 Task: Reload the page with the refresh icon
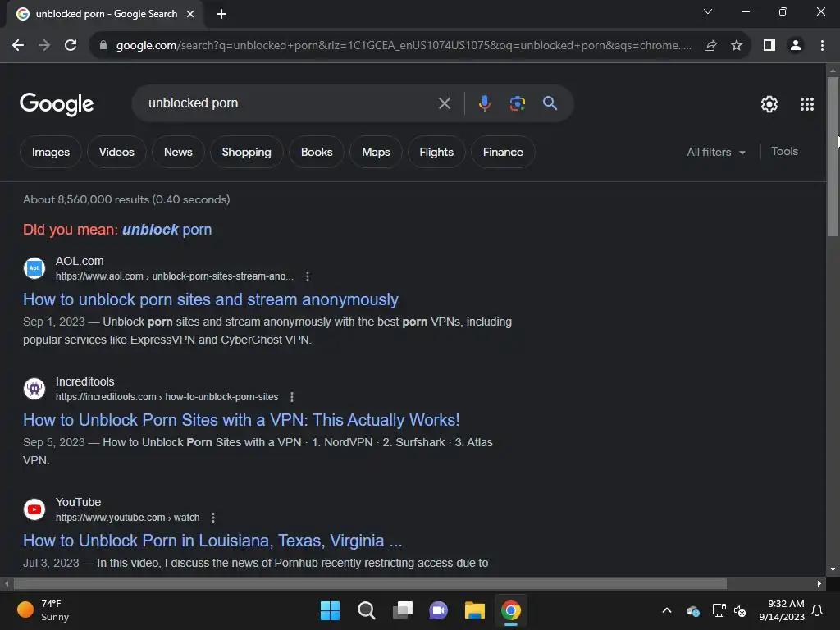point(71,46)
